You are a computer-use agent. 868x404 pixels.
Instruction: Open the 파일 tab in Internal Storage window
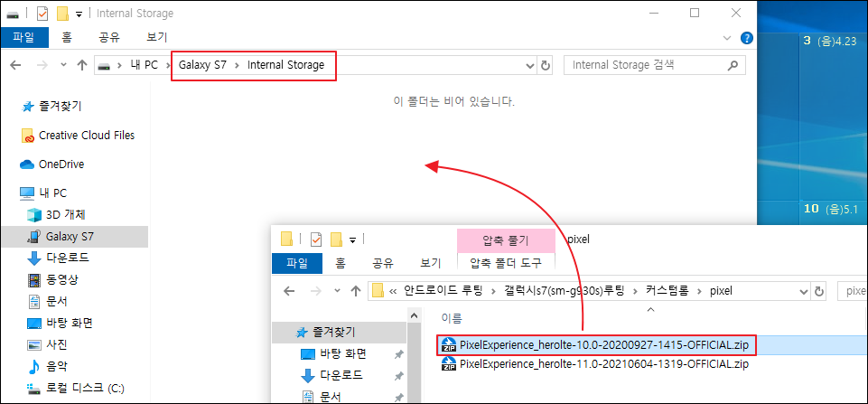(x=23, y=38)
